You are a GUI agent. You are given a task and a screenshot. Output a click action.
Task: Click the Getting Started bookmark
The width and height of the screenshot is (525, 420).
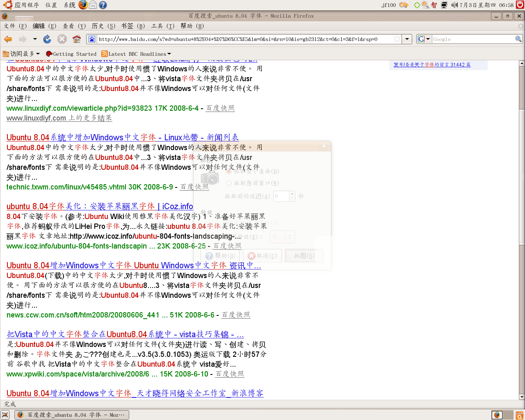point(71,54)
